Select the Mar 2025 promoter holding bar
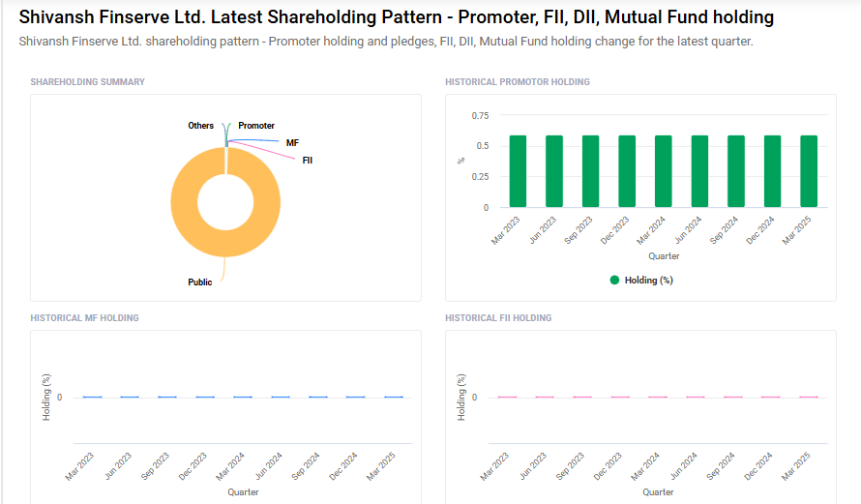The width and height of the screenshot is (861, 504). [x=809, y=171]
